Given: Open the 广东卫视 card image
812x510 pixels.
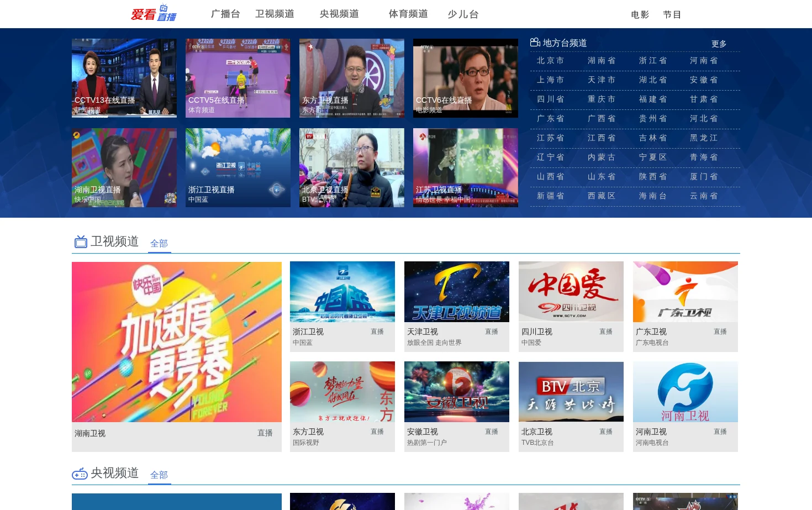Looking at the screenshot, I should pos(686,292).
